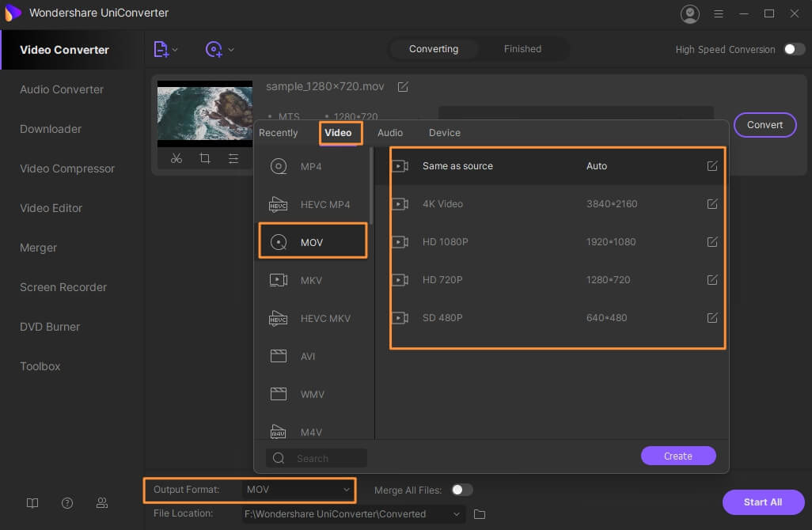Open the user account profile icon

[x=690, y=13]
